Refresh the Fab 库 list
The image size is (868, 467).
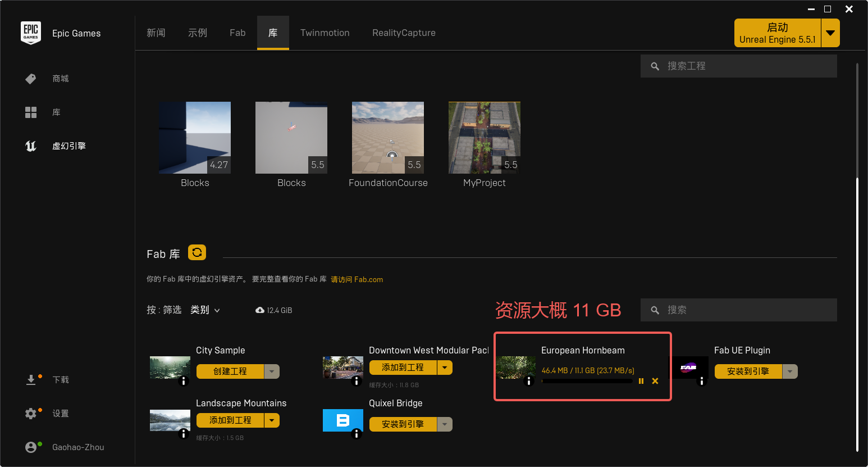[197, 252]
